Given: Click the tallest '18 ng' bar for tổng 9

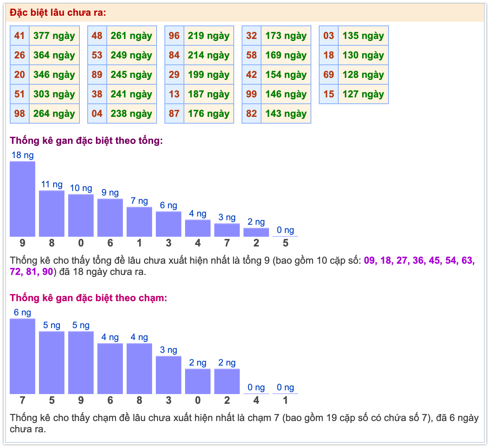Looking at the screenshot, I should 22,199.
